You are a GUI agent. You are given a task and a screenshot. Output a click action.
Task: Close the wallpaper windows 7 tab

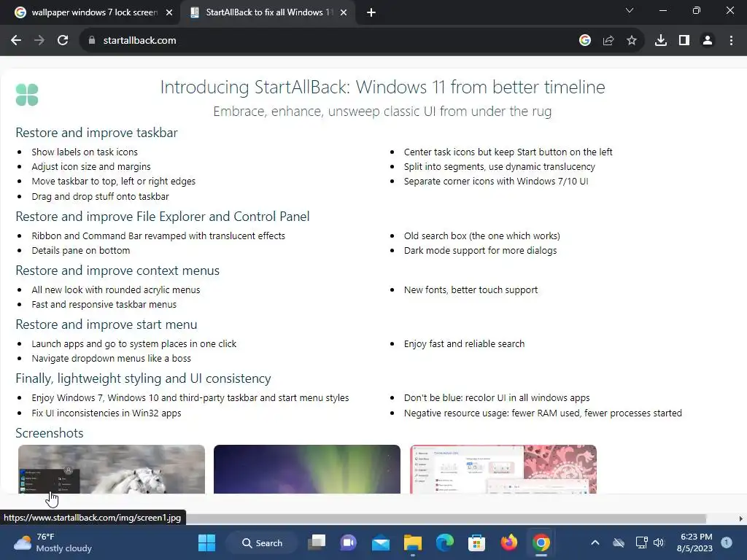click(x=169, y=13)
